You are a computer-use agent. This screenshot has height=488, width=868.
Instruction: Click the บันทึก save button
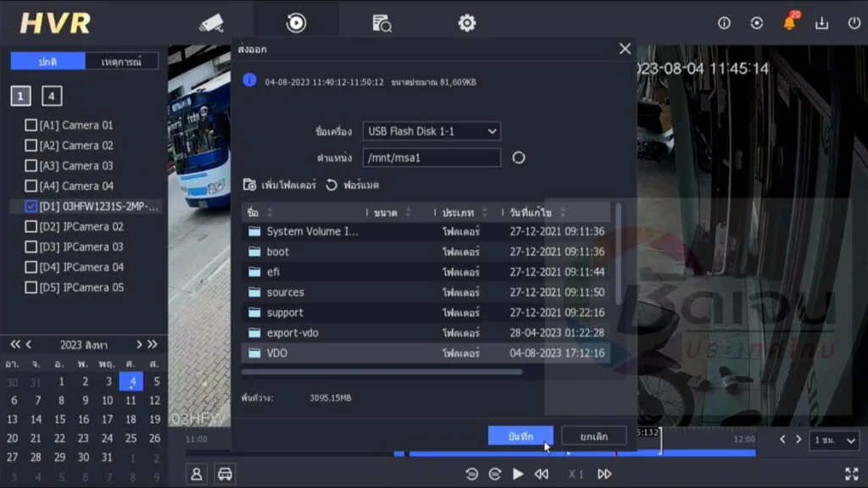(520, 434)
